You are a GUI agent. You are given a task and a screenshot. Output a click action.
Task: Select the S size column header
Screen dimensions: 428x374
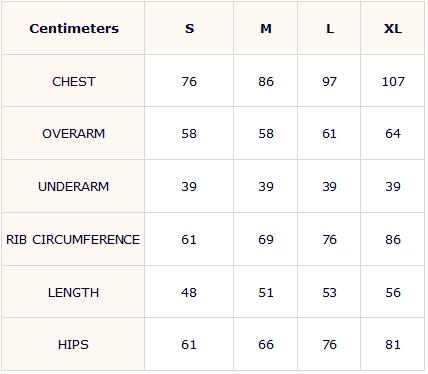coord(189,29)
